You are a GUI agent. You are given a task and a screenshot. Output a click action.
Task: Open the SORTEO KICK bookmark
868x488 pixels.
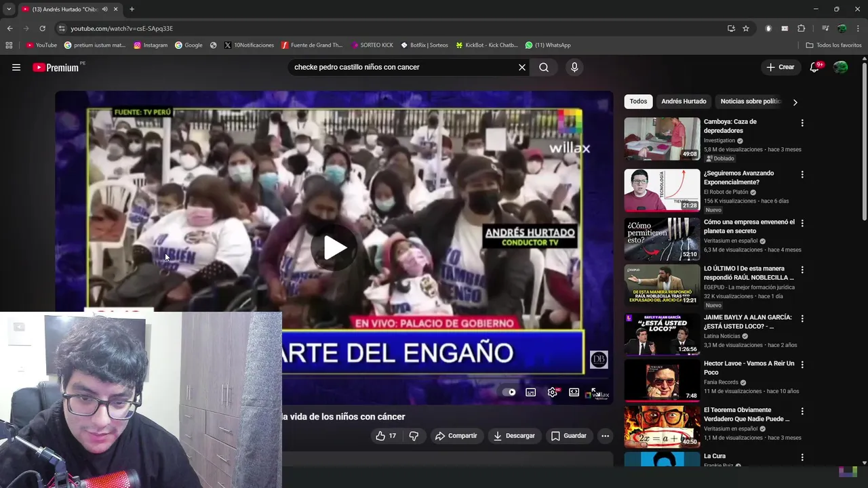(372, 45)
